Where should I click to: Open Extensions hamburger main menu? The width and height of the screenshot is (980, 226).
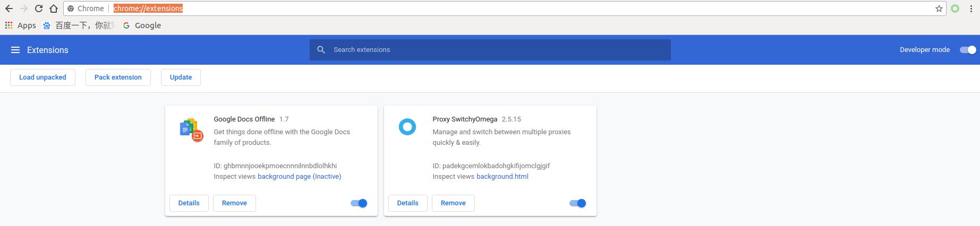(x=15, y=50)
